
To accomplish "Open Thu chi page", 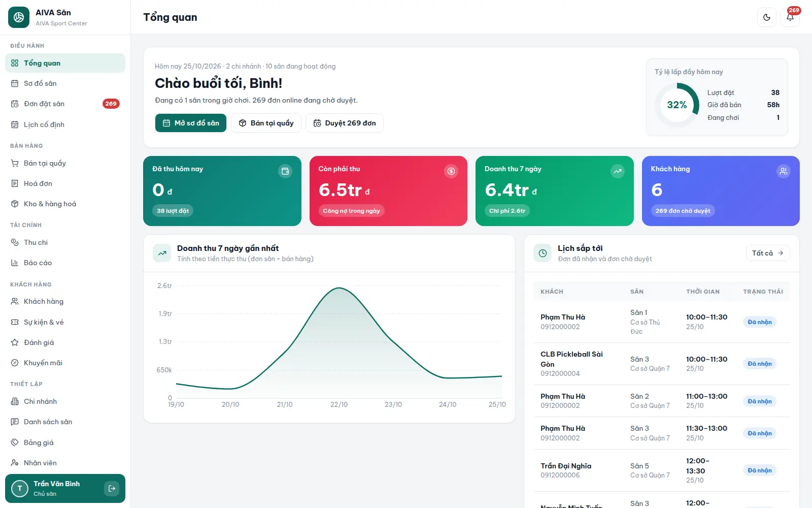I will [x=65, y=242].
